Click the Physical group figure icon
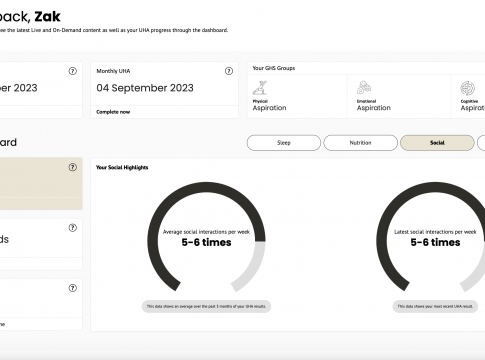The height and width of the screenshot is (360, 485). [260, 88]
